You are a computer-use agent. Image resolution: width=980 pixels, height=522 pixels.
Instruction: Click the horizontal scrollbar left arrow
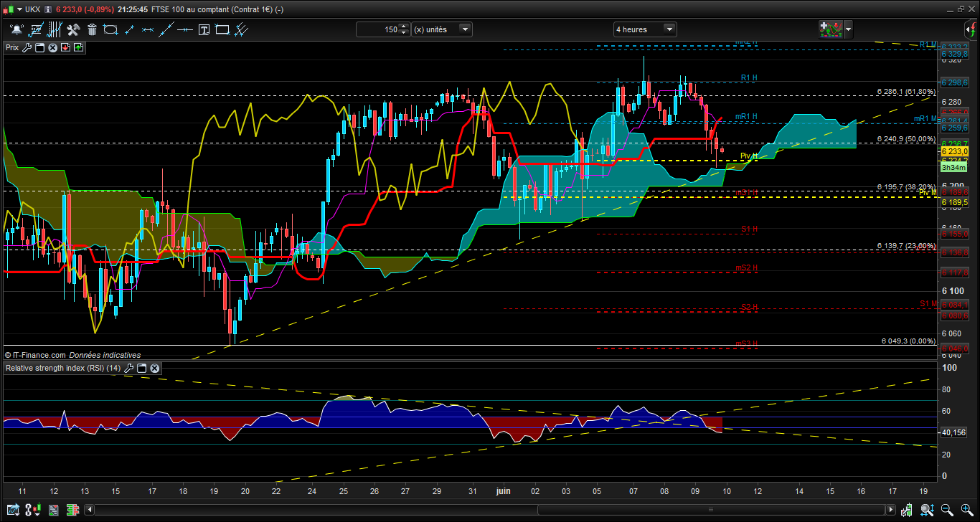pyautogui.click(x=90, y=510)
